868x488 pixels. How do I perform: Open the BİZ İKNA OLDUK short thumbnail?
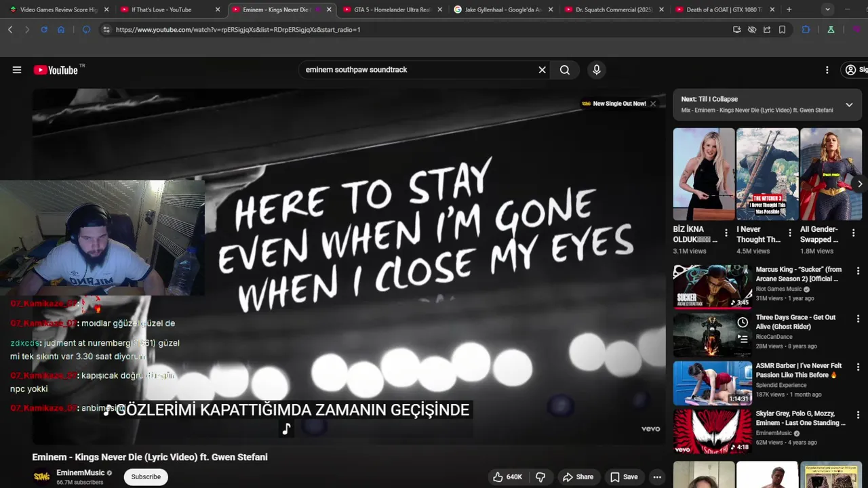[704, 174]
